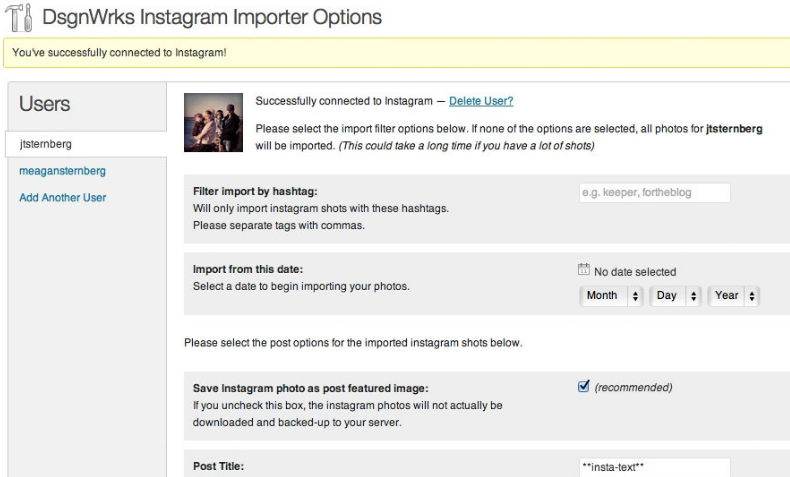Click the Month dropdown stepper arrows
The image size is (790, 477).
coord(635,296)
